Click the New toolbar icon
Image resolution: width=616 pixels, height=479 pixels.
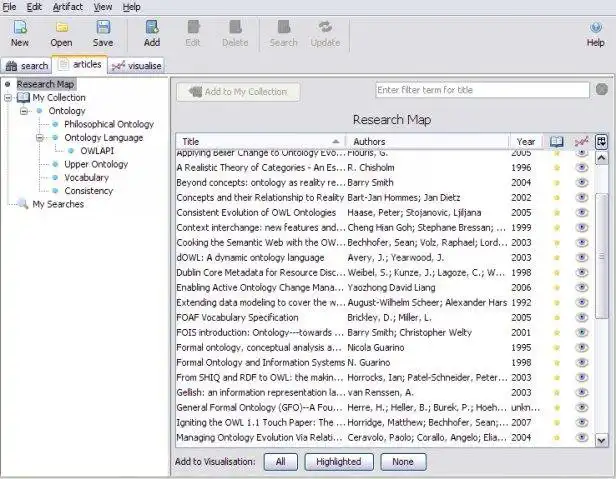tap(20, 28)
